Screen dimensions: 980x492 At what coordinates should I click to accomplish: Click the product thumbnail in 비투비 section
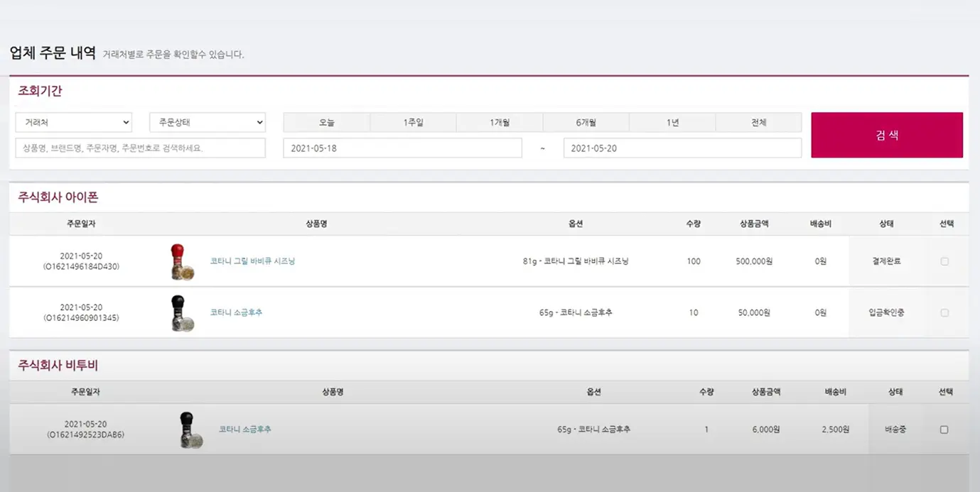point(190,430)
